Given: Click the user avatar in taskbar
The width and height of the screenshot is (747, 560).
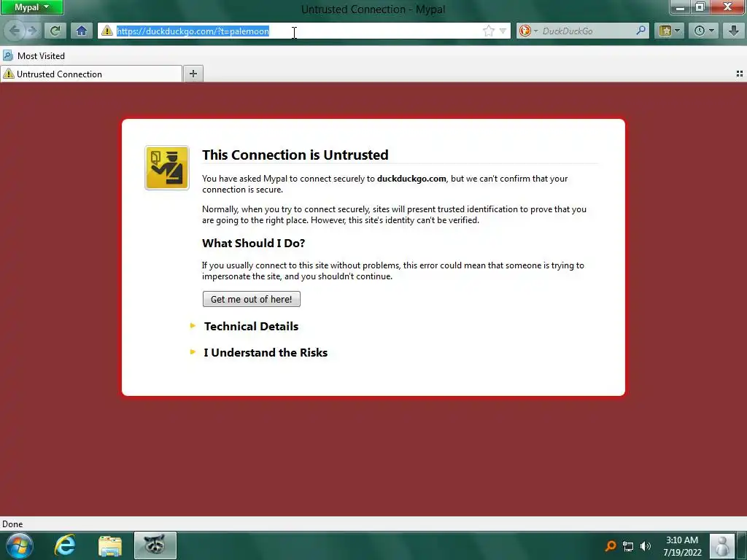Looking at the screenshot, I should click(x=722, y=545).
